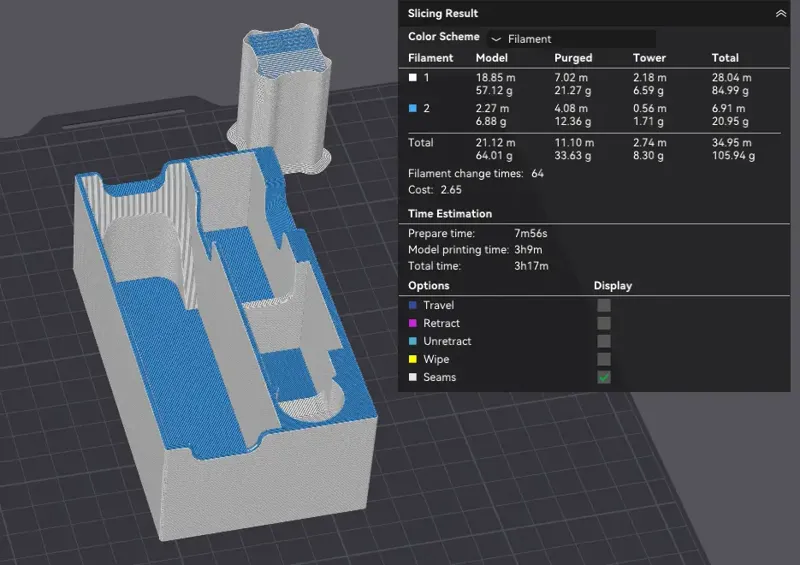The width and height of the screenshot is (800, 565).
Task: Enable the Travel display checkbox
Action: tap(604, 305)
